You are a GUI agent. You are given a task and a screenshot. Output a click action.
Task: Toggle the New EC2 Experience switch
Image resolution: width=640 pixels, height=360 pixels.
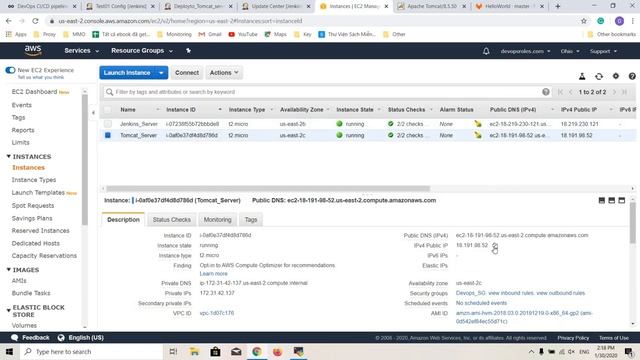[x=10, y=70]
